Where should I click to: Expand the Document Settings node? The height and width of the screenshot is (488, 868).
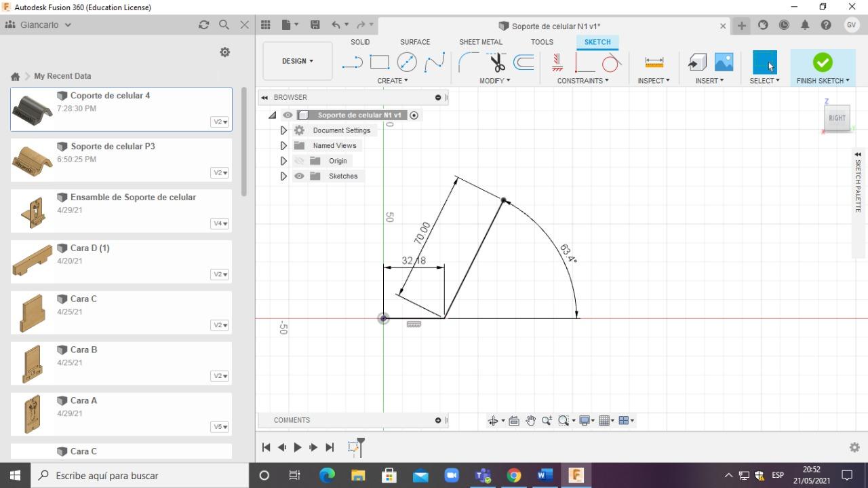coord(283,130)
